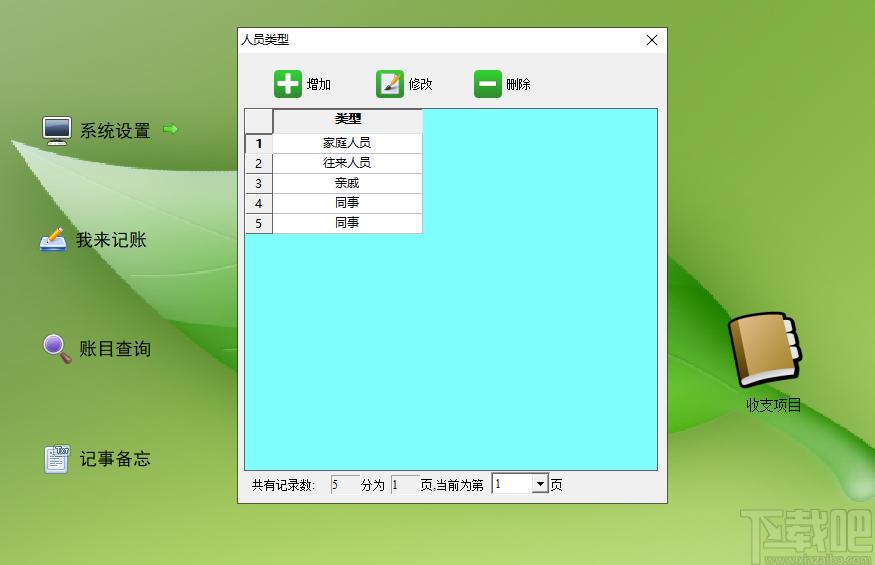
Task: Click the green plus 增加 icon
Action: click(x=288, y=84)
